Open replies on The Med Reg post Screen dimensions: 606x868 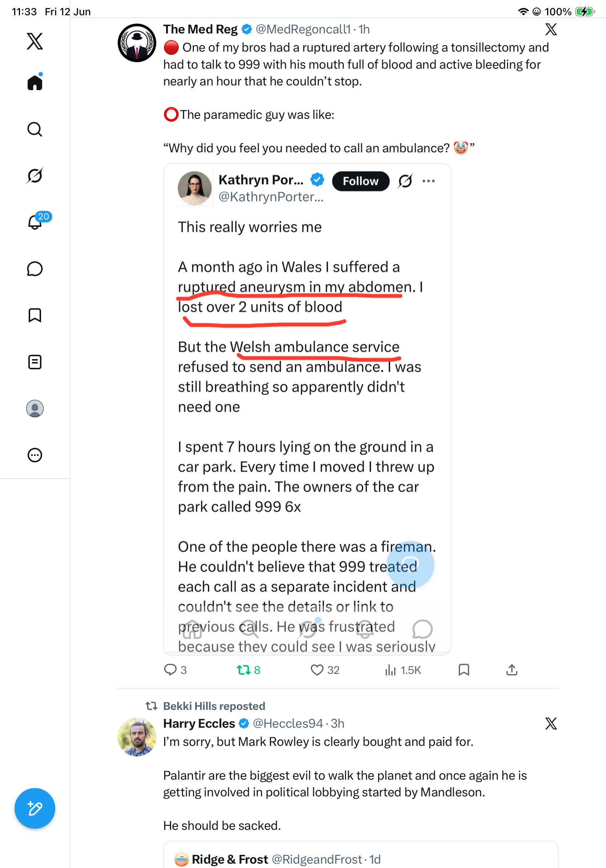(175, 670)
